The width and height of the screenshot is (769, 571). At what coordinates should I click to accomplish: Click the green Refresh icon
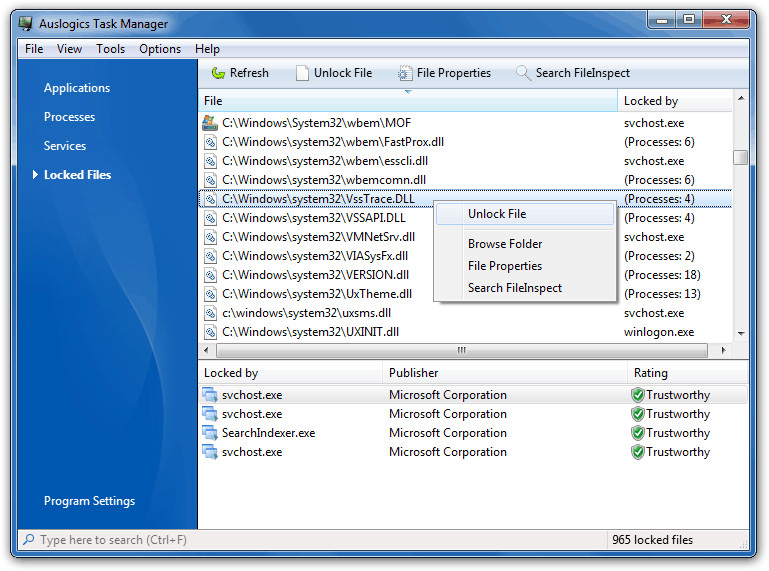pyautogui.click(x=218, y=73)
